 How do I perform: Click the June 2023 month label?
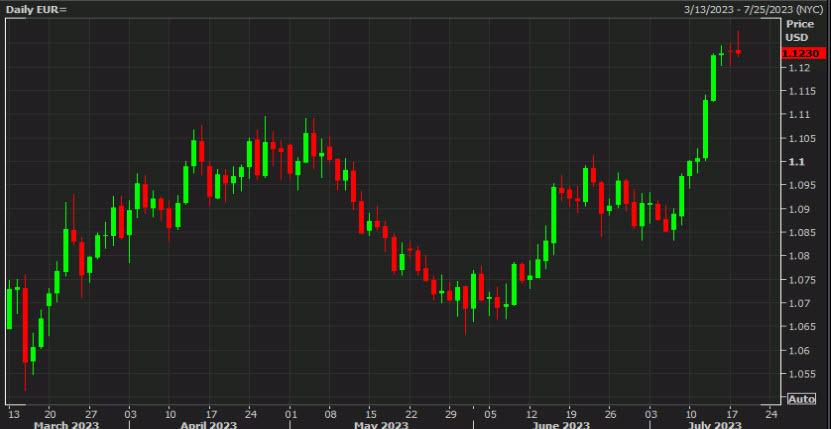pos(561,425)
